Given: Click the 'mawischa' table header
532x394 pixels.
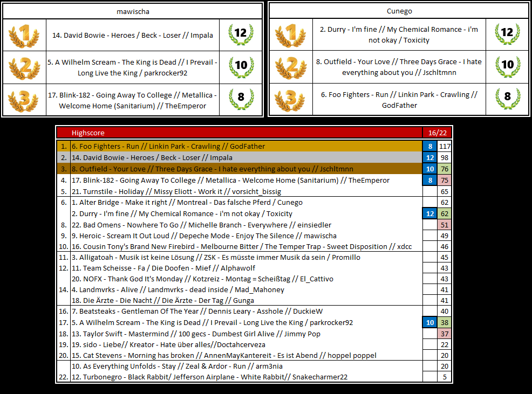Looking at the screenshot, I should 133,11.
